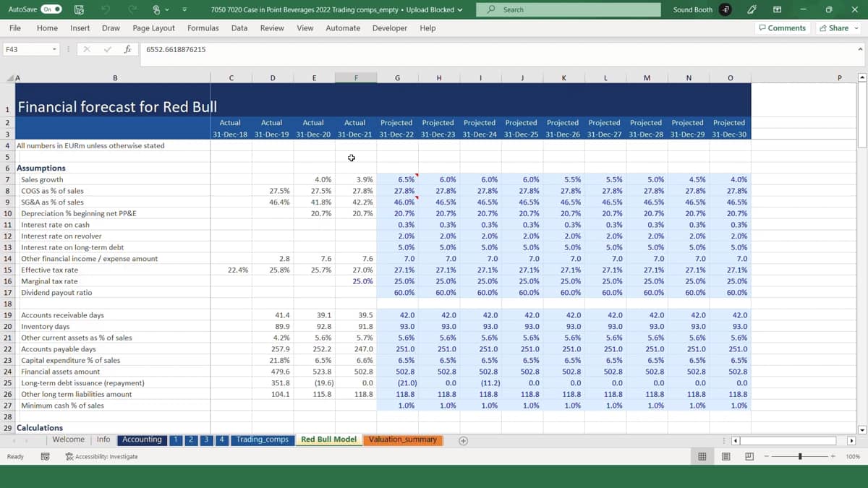Switch to the Home ribbon tab
Viewport: 868px width, 488px height.
[x=47, y=28]
